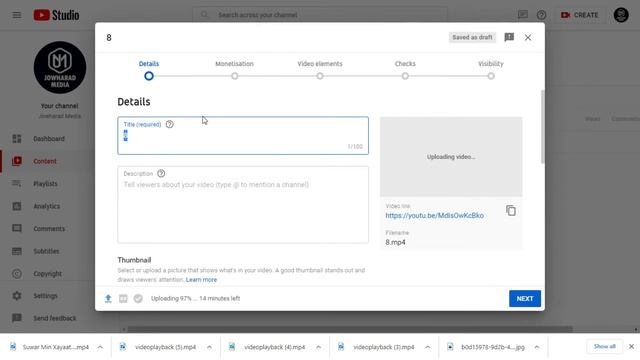Expand options for videoplayback (5).mp4

coord(209,347)
